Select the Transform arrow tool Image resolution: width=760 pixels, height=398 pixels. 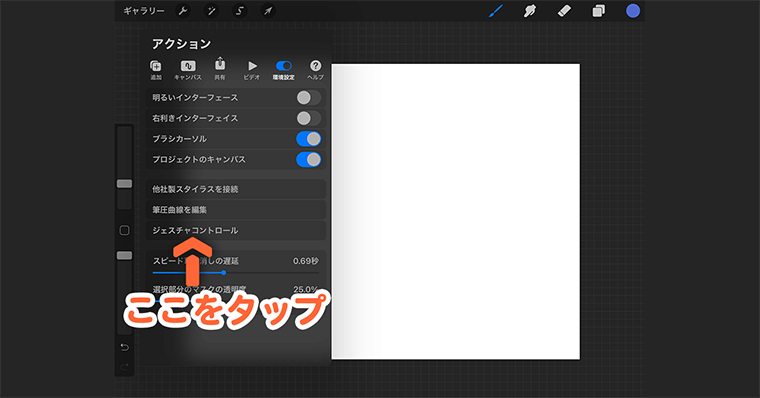268,11
